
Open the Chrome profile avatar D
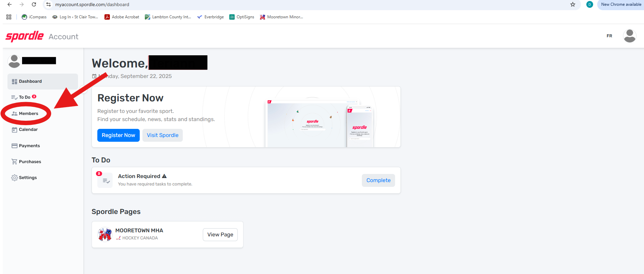pos(590,4)
